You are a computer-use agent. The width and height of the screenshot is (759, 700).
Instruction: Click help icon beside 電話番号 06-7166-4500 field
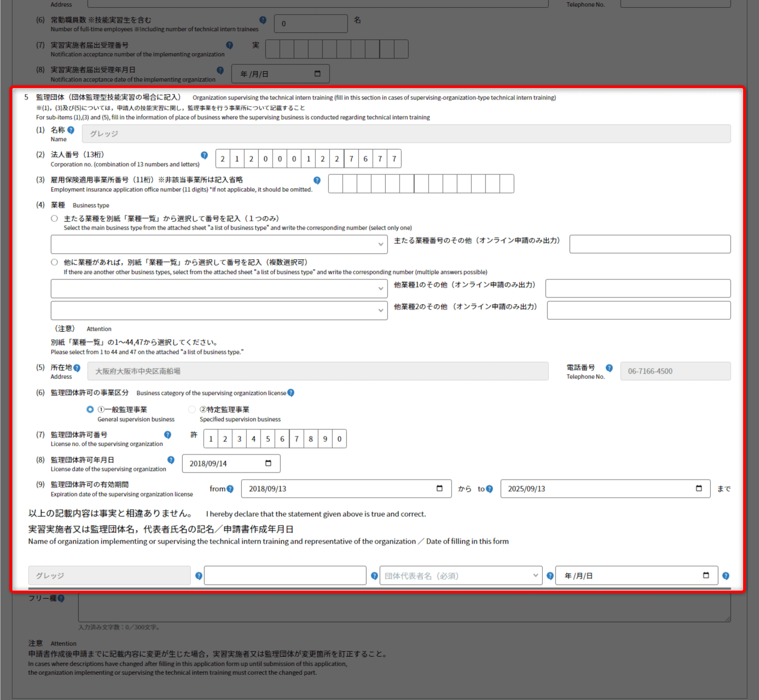pos(609,368)
